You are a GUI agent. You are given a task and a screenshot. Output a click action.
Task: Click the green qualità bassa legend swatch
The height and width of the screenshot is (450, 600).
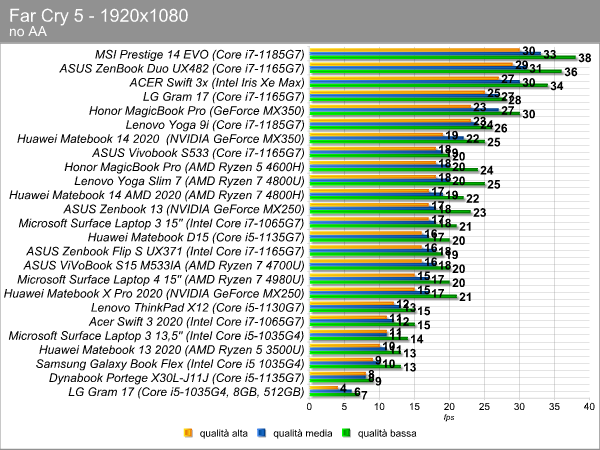coord(347,433)
